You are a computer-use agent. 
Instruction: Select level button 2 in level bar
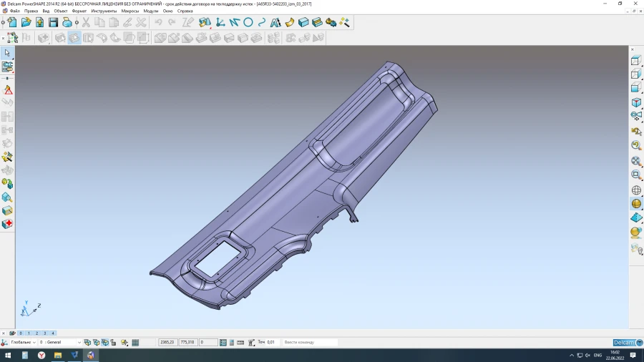36,333
